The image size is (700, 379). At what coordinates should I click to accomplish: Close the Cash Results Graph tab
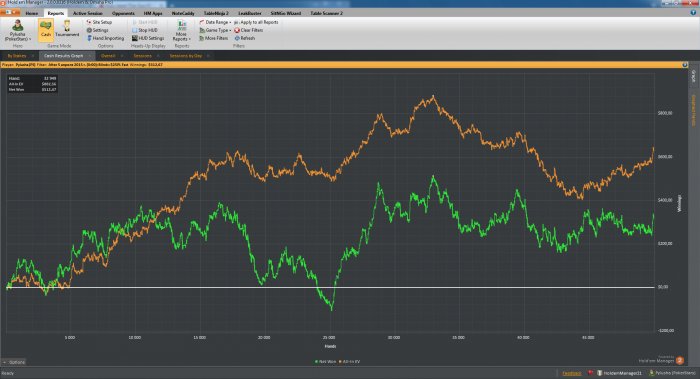pos(90,56)
